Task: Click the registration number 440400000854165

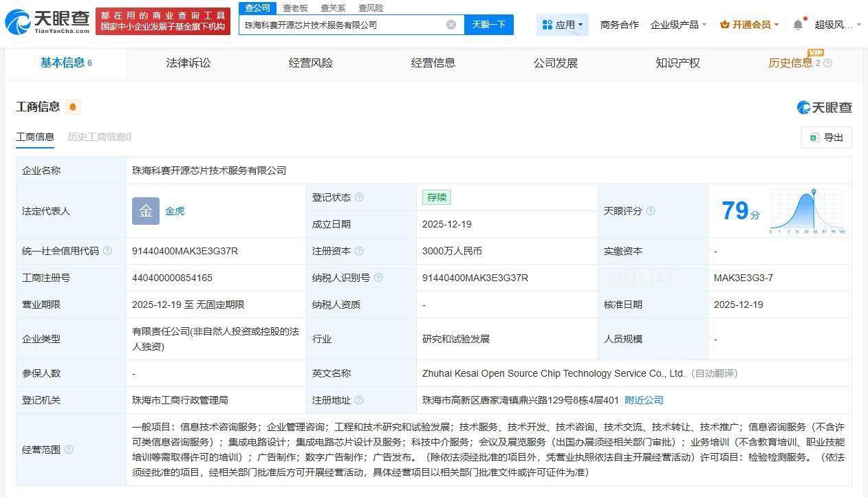Action: (x=172, y=278)
